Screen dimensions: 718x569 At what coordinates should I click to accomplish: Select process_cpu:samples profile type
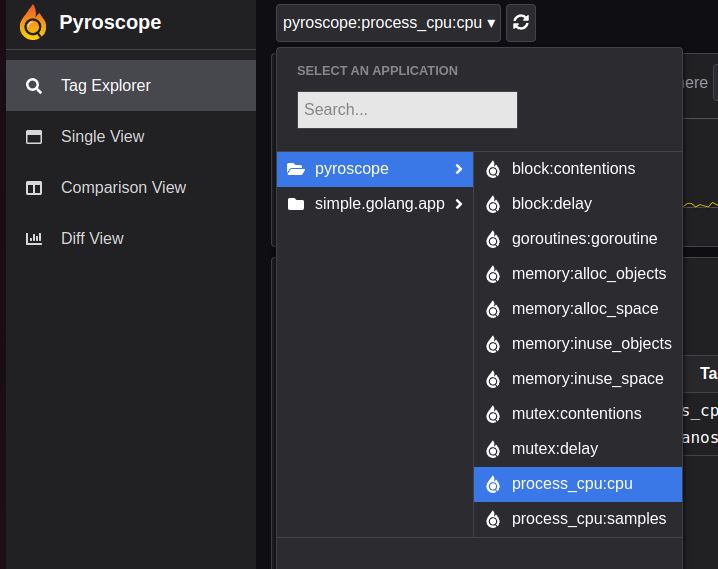(x=588, y=519)
